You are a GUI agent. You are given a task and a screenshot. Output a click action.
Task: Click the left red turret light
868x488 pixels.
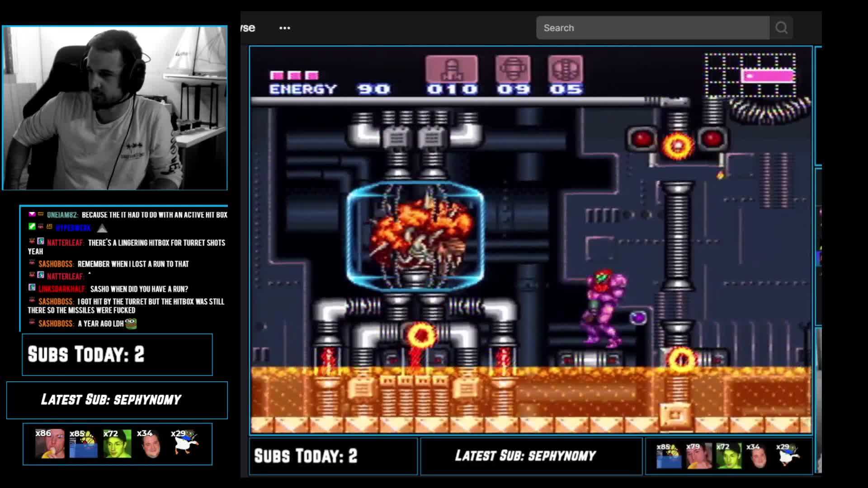tap(642, 138)
